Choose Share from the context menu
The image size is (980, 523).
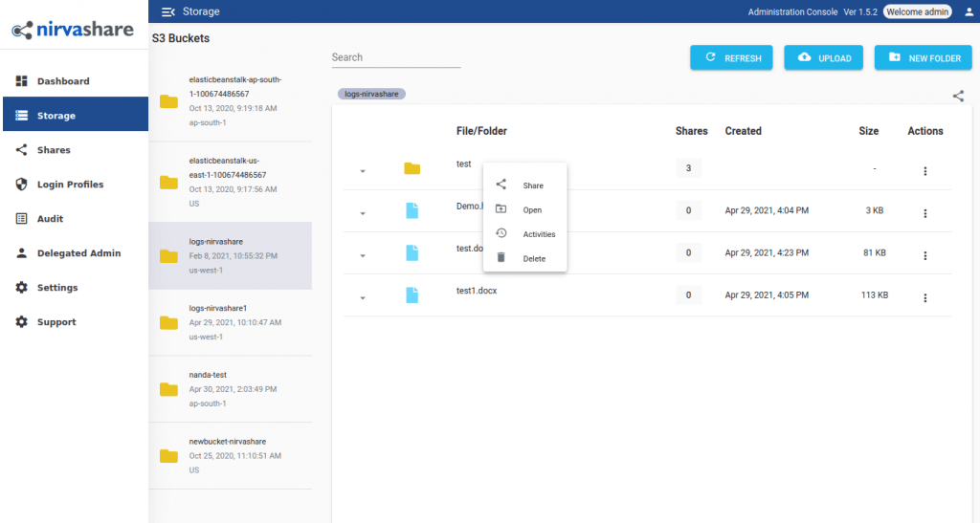pos(525,185)
